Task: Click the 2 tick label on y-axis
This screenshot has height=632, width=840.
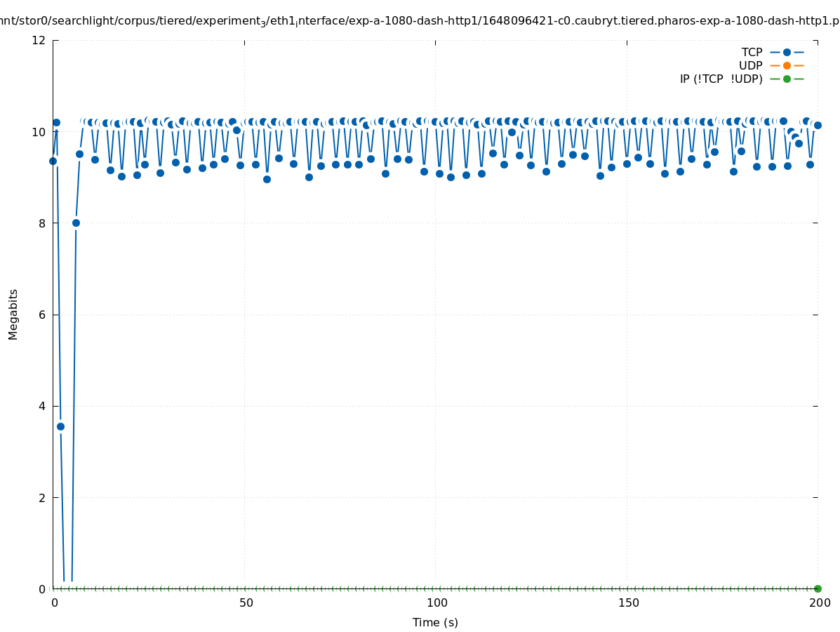Action: pos(42,497)
